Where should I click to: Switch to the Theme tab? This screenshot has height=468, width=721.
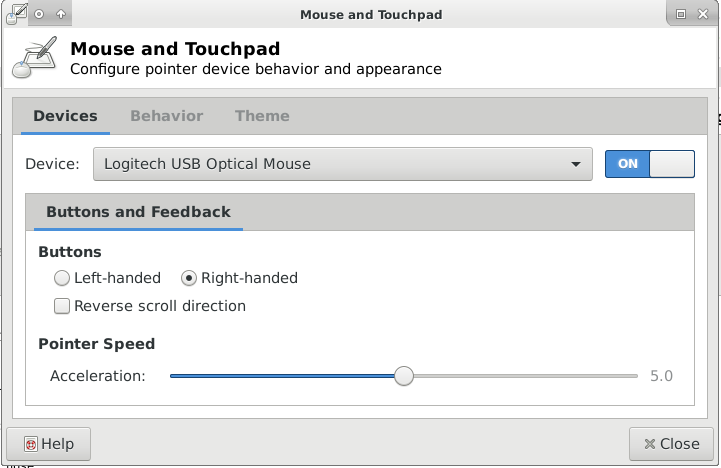(262, 116)
